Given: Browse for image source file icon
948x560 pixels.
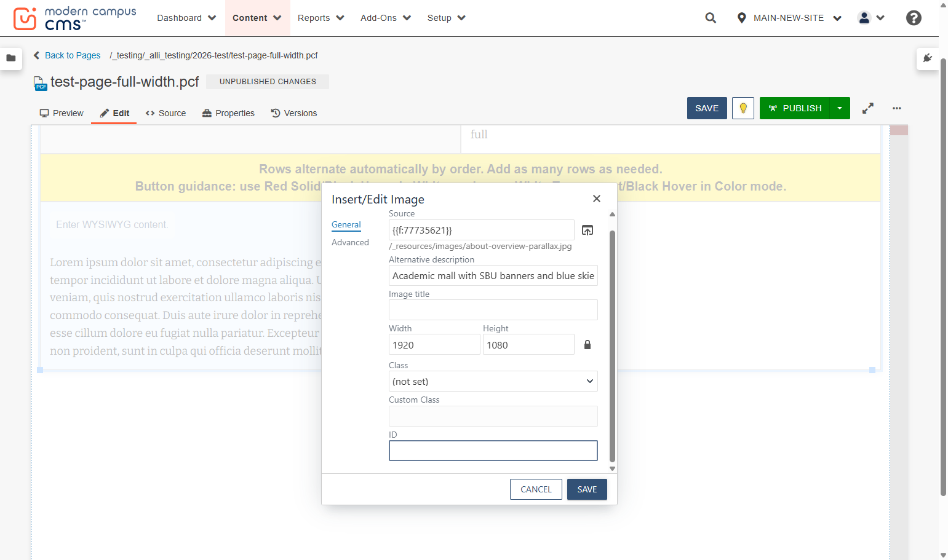Looking at the screenshot, I should click(x=588, y=230).
